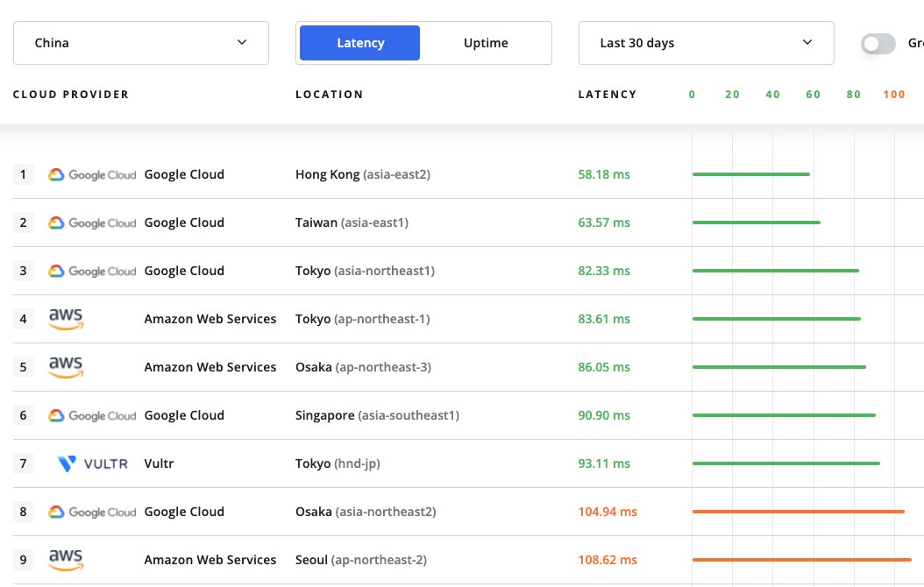This screenshot has width=924, height=587.
Task: Click 'Google Cloud' name in Singapore row
Action: (184, 415)
